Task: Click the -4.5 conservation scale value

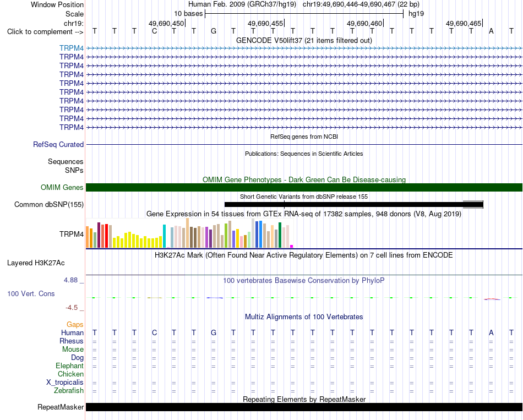Action: 72,308
